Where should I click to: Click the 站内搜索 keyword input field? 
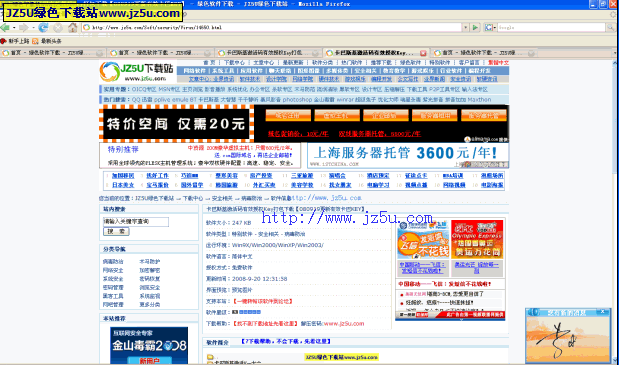point(136,222)
